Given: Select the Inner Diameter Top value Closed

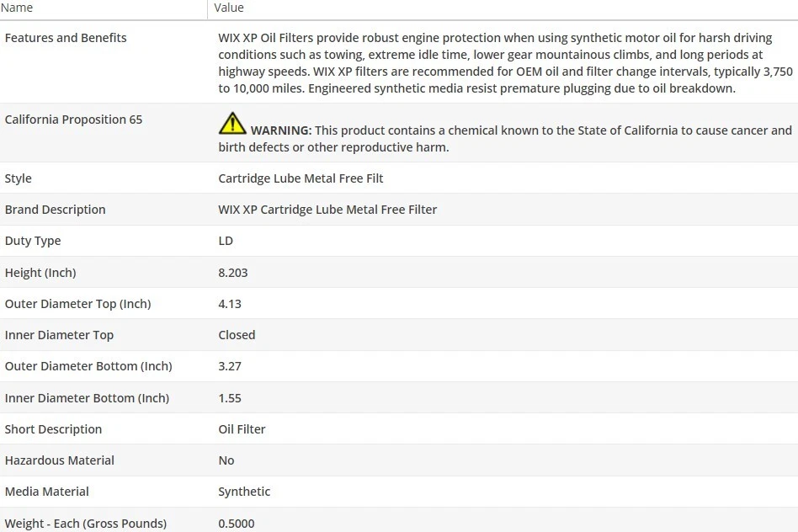Looking at the screenshot, I should (237, 335).
